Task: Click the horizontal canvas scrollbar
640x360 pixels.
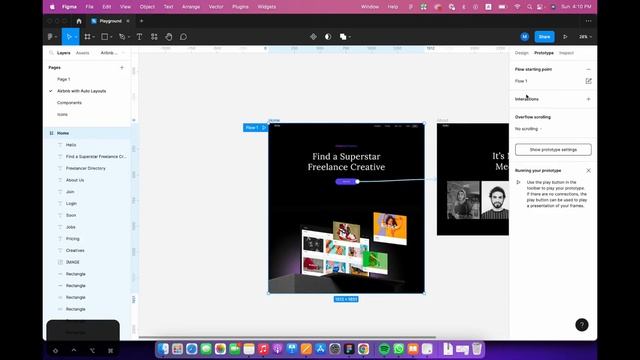Action: pos(287,337)
